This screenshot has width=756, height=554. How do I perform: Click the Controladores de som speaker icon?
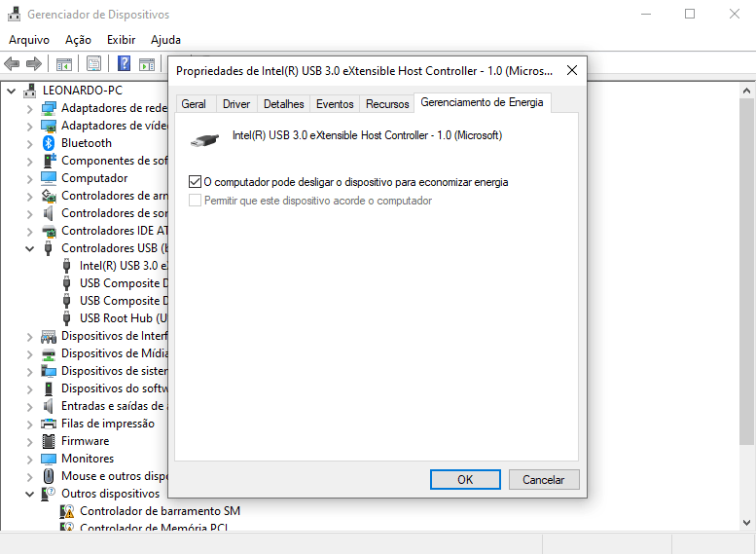tap(49, 213)
